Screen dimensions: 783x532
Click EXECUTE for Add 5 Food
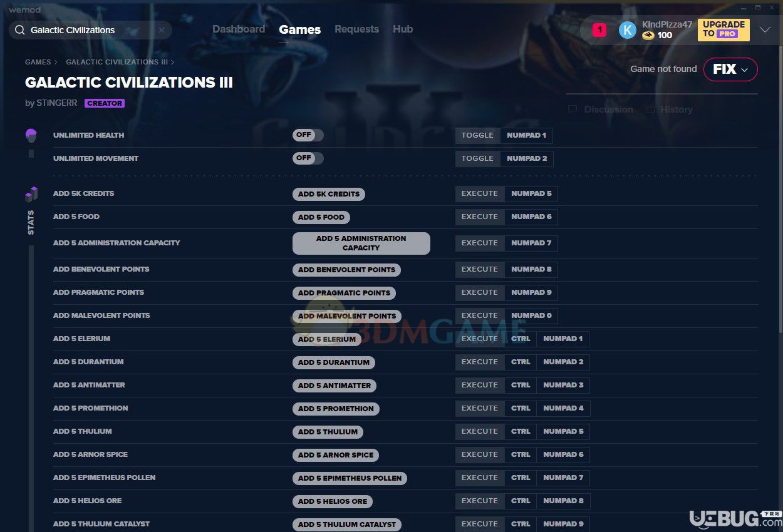point(480,217)
